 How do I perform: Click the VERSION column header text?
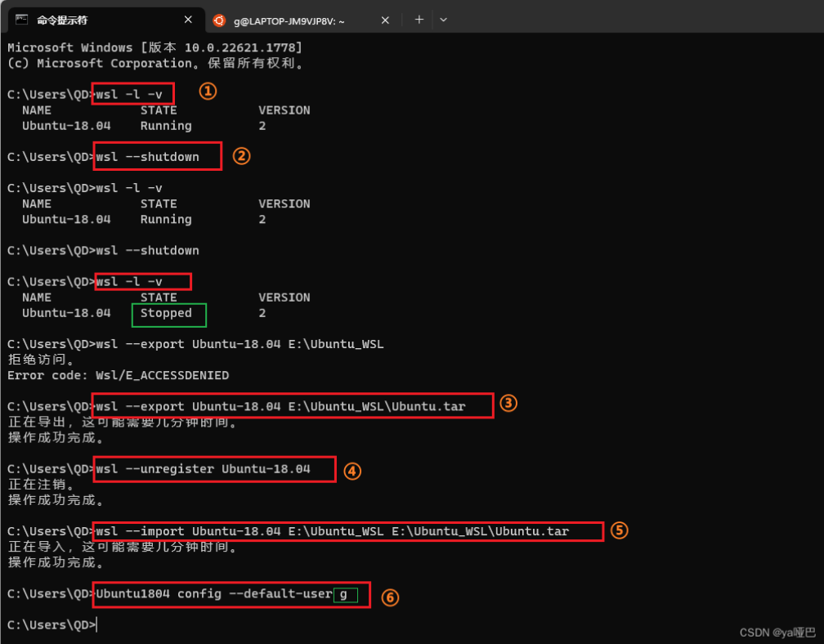pyautogui.click(x=284, y=110)
